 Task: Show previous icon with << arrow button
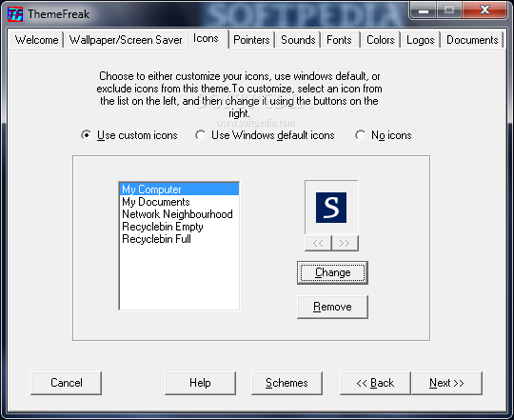[x=318, y=243]
